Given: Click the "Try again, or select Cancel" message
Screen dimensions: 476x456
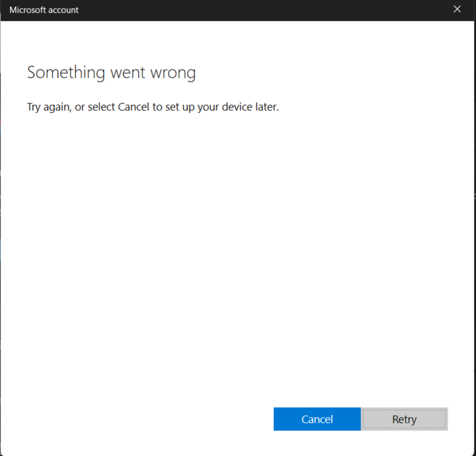Looking at the screenshot, I should (x=153, y=107).
